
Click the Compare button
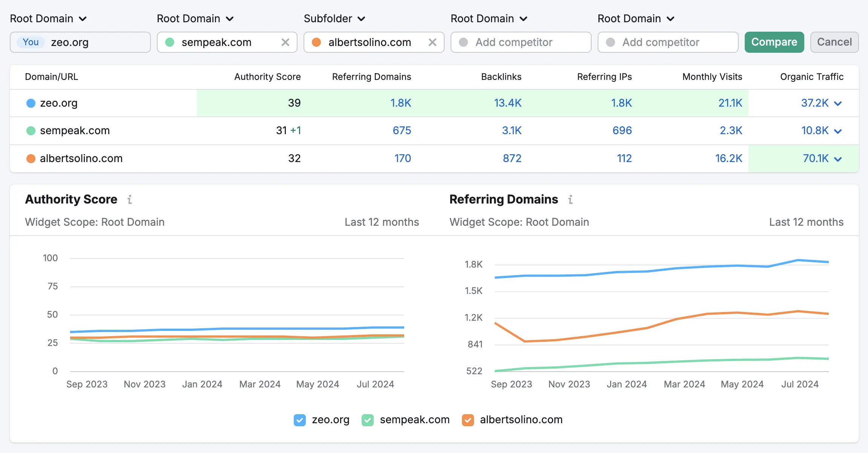coord(774,42)
